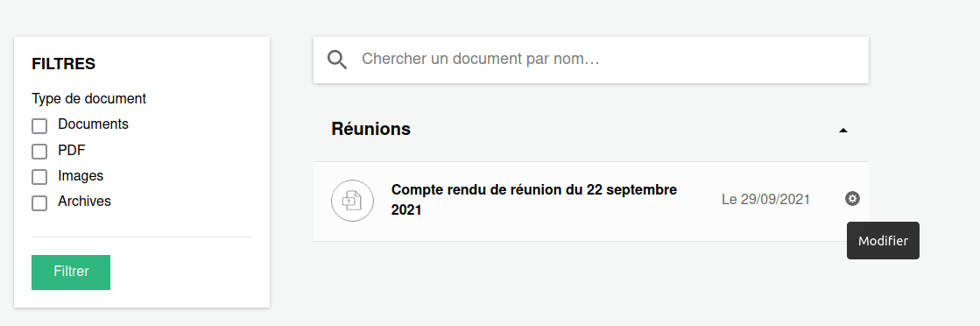The width and height of the screenshot is (980, 326).
Task: Open Compte rendu de réunion du 22 septembre
Action: (x=533, y=200)
